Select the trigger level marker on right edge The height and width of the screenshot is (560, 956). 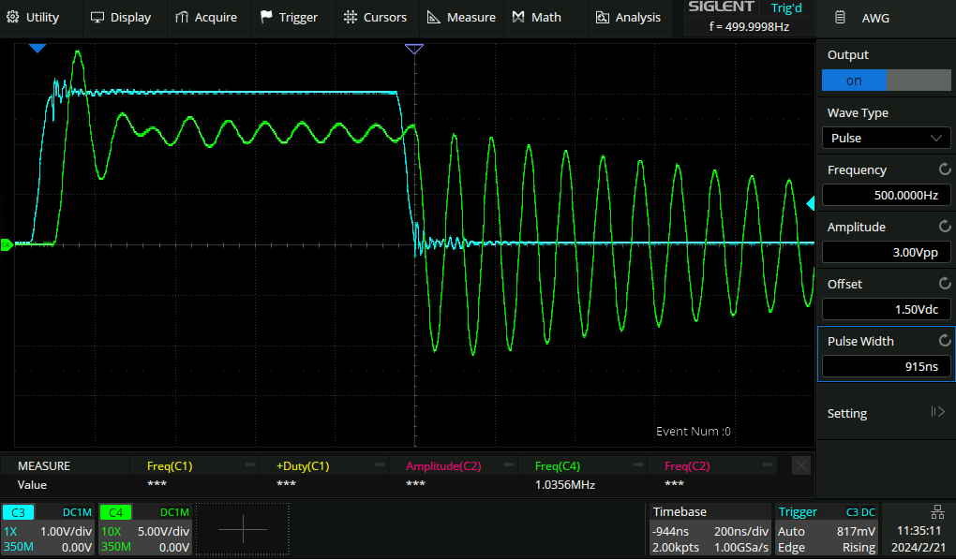(811, 203)
